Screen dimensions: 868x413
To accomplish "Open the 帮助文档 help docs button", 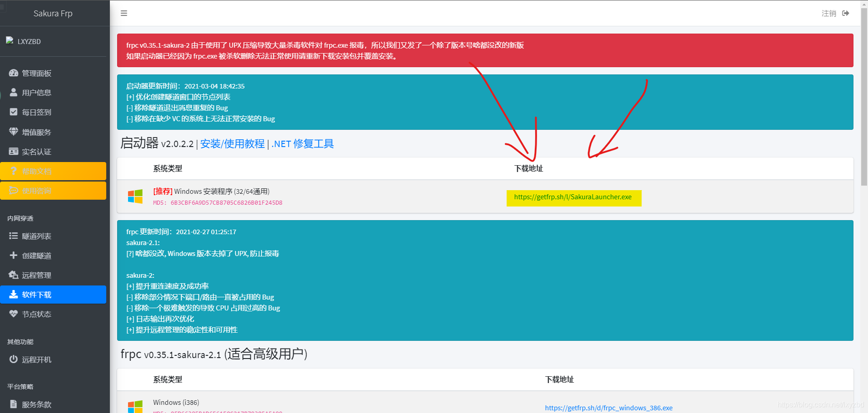I will pyautogui.click(x=53, y=171).
